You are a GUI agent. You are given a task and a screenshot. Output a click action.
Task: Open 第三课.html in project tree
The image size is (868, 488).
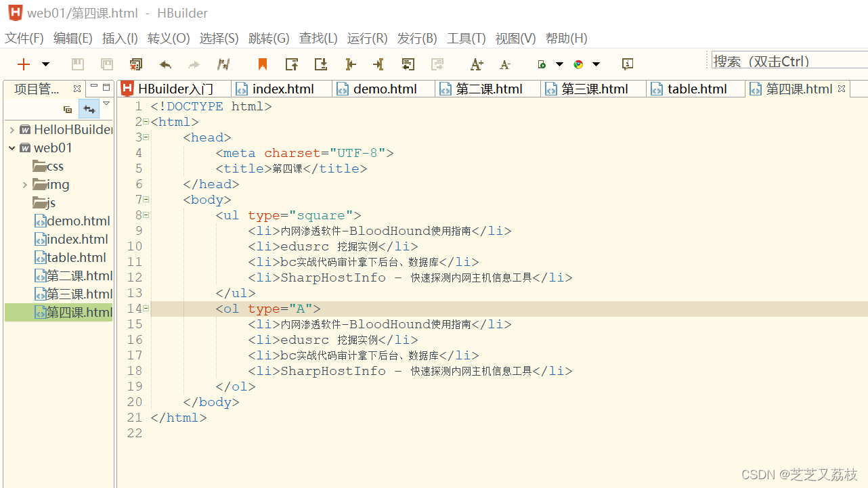73,294
